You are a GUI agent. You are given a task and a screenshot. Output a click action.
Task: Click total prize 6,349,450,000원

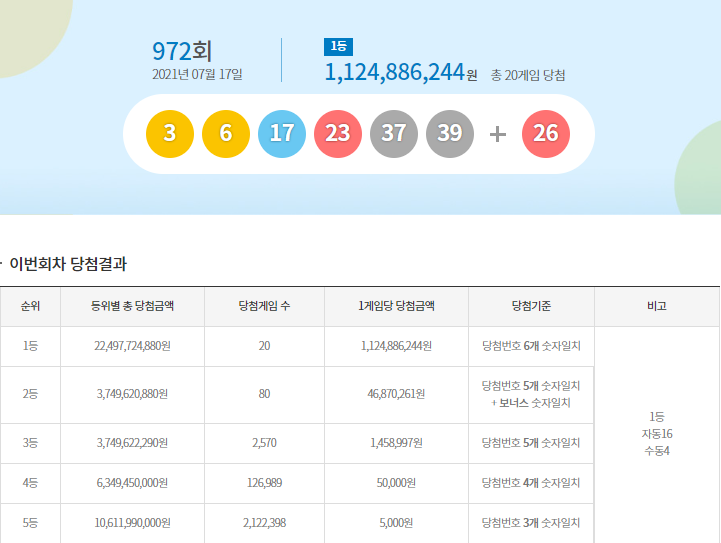coord(132,483)
